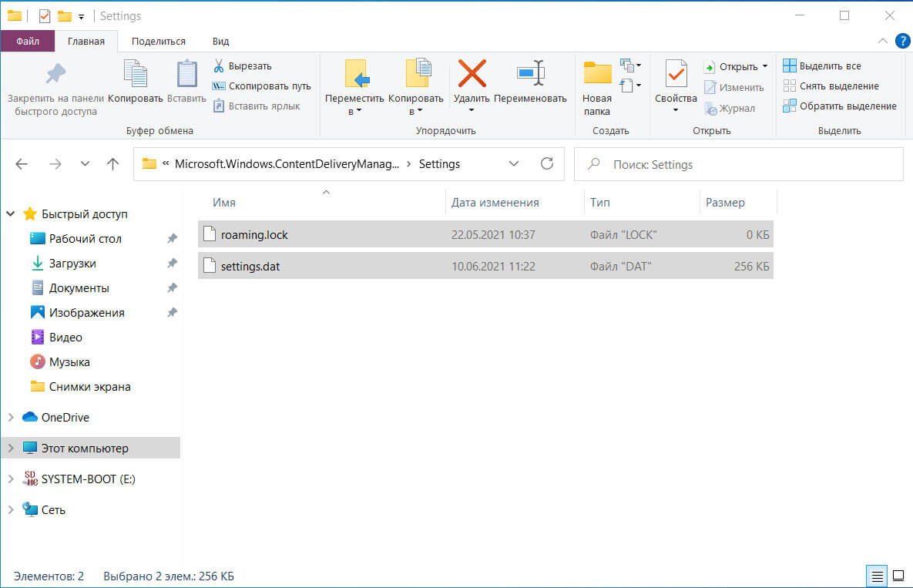Open Quick Access Toolbar customize arrow
The height and width of the screenshot is (588, 913).
pos(81,17)
